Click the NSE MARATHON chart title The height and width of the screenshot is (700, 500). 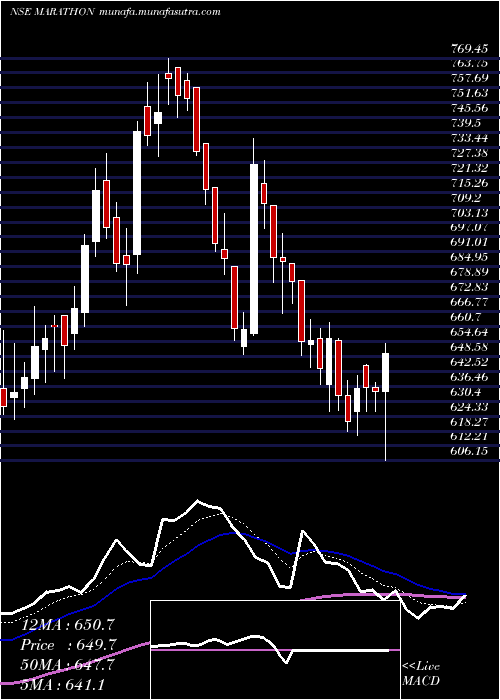[x=52, y=12]
